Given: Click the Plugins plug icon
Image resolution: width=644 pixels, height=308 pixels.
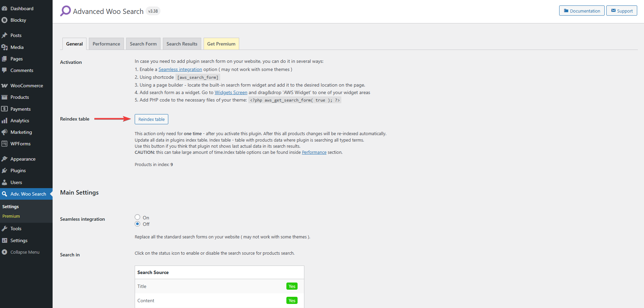Looking at the screenshot, I should pos(4,170).
